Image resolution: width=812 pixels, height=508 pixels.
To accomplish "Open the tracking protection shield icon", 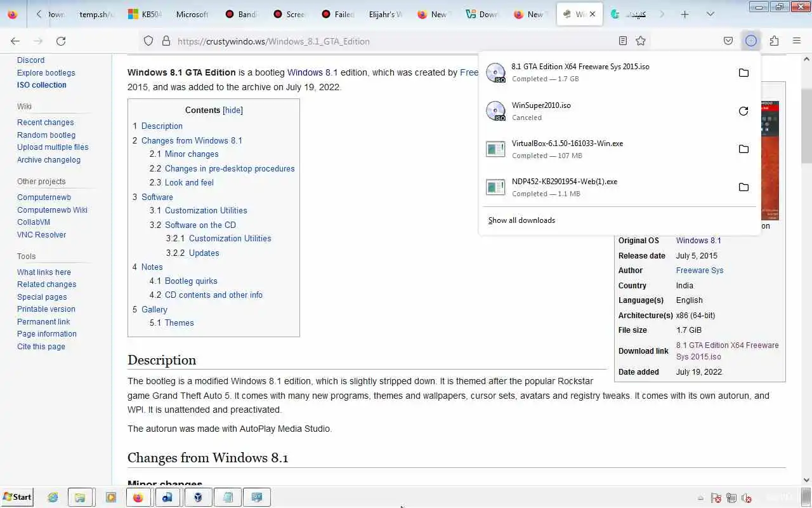I will point(148,41).
